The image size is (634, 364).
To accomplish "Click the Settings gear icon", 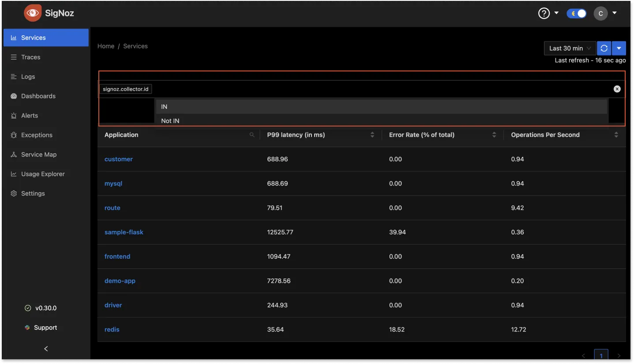I will [14, 193].
